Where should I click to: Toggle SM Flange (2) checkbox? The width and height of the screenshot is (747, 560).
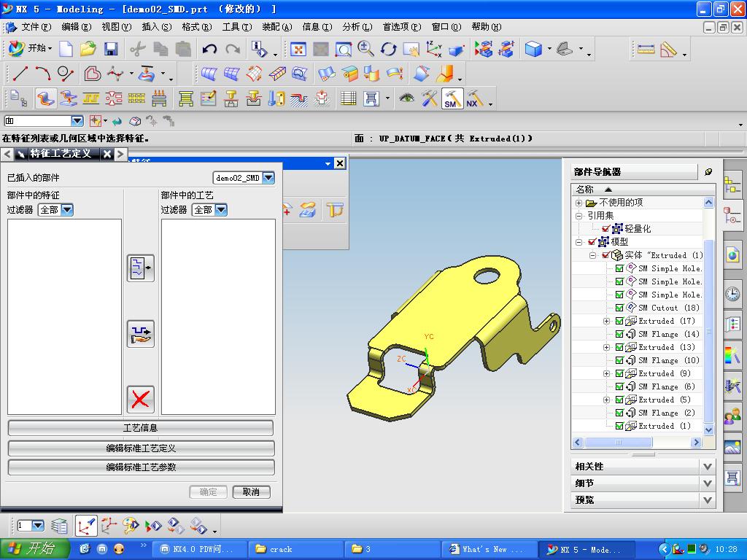(x=619, y=413)
